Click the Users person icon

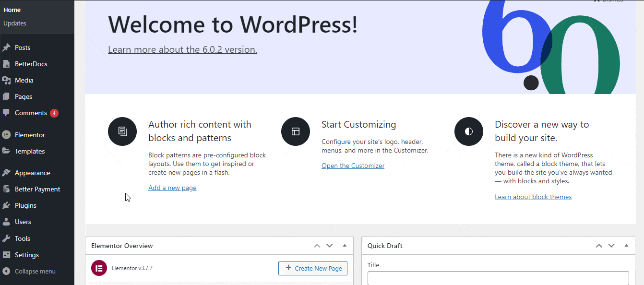pos(6,222)
